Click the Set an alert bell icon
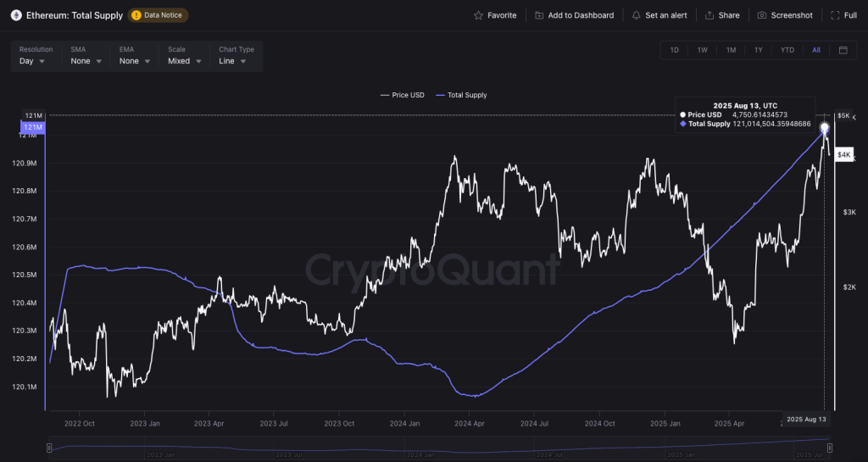 pos(637,15)
